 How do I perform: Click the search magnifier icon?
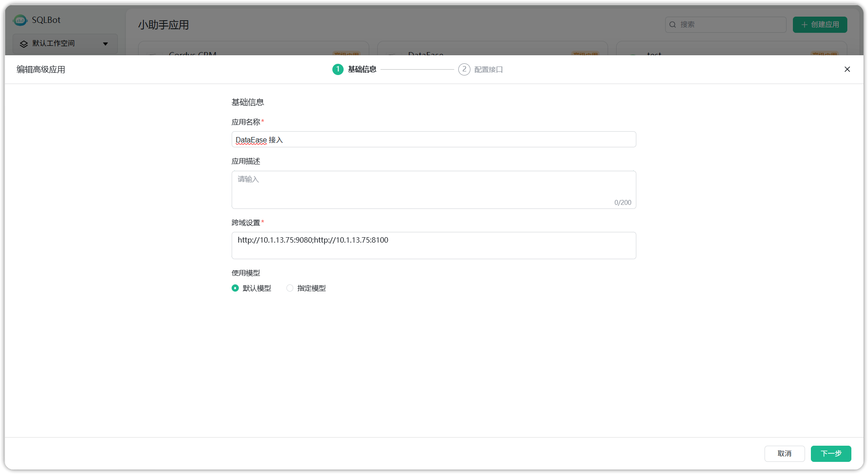(673, 25)
